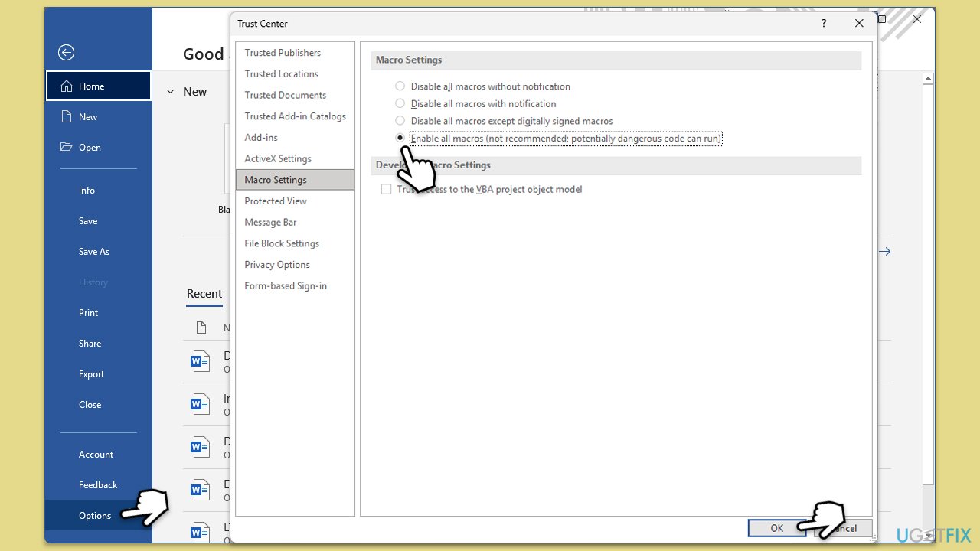Click the right arrow beside templates
The width and height of the screenshot is (980, 551).
pos(884,251)
